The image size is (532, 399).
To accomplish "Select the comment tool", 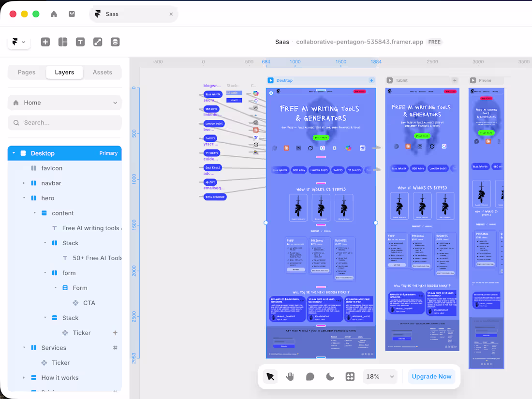I will (x=310, y=377).
